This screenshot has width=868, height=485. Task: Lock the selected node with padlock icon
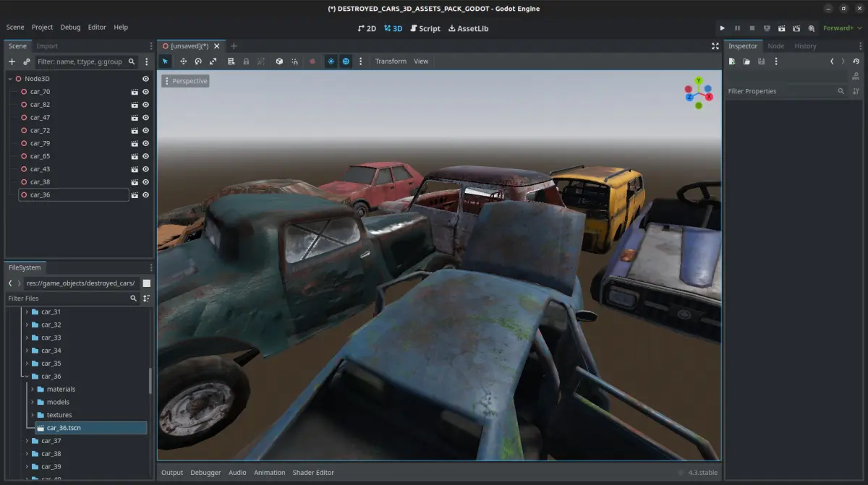246,61
